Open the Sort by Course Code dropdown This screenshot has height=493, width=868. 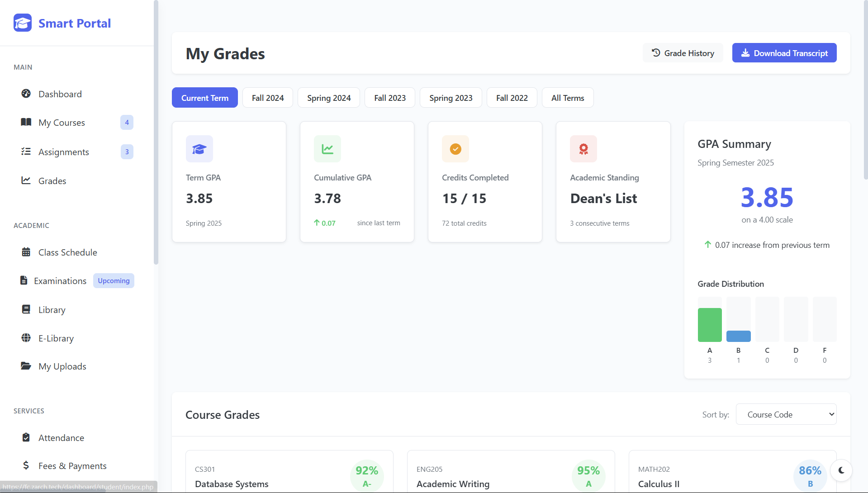(786, 414)
